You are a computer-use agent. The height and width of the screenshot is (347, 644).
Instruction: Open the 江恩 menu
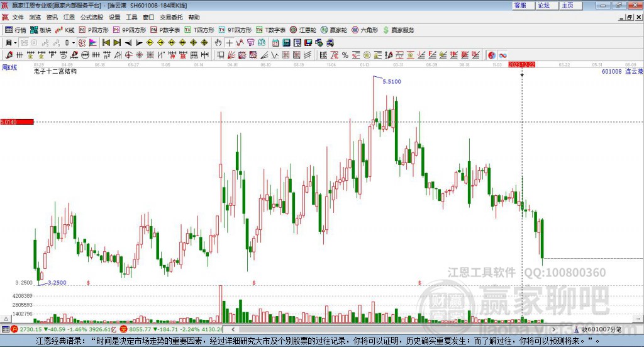point(69,17)
